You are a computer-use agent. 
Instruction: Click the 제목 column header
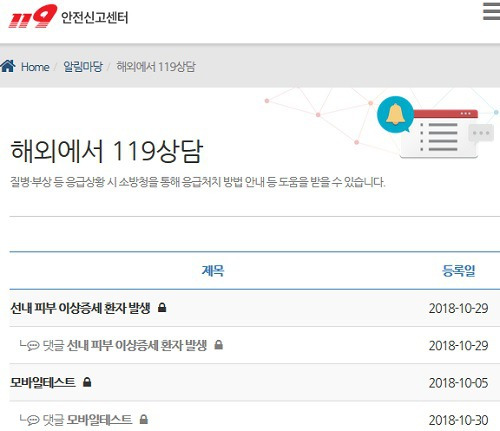[x=213, y=270]
